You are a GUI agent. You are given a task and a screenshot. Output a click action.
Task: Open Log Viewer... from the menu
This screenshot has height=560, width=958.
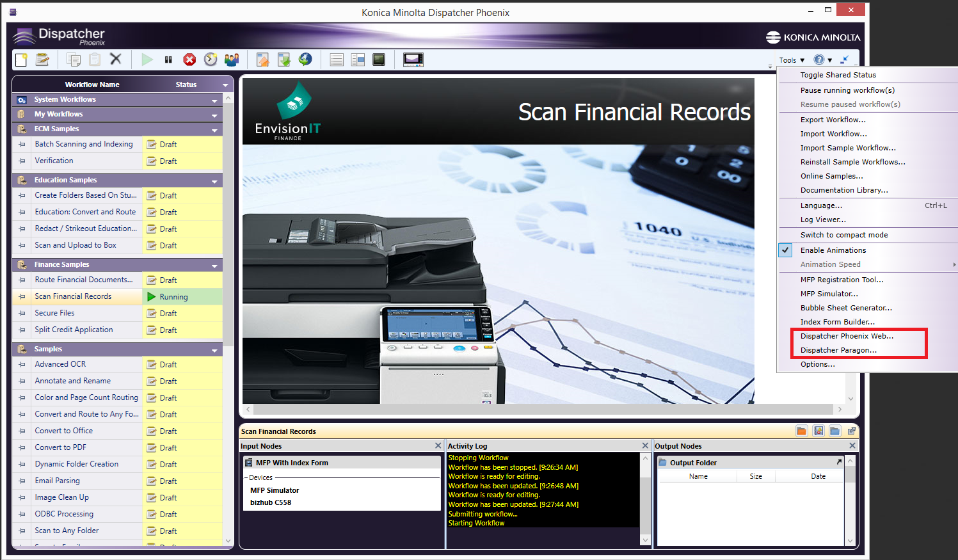click(x=823, y=220)
